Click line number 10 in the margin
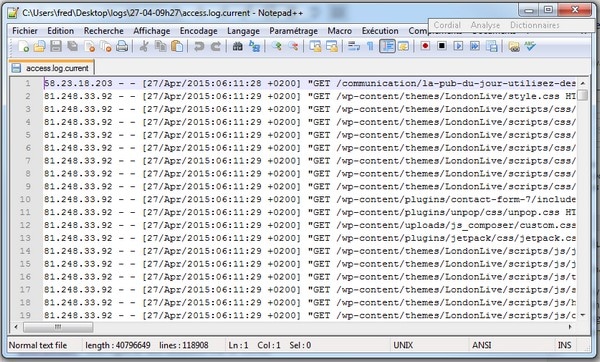Screen dimensions: 600x362 coord(25,199)
